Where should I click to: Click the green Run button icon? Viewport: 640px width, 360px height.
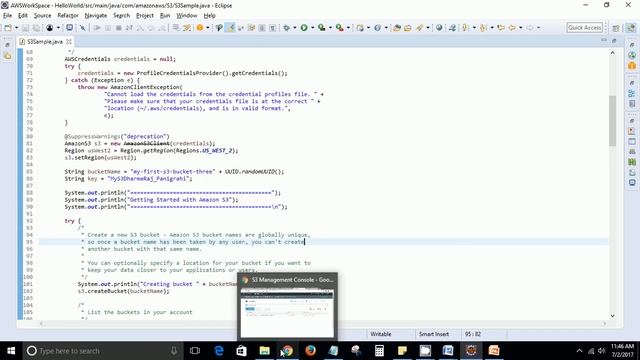point(304,28)
